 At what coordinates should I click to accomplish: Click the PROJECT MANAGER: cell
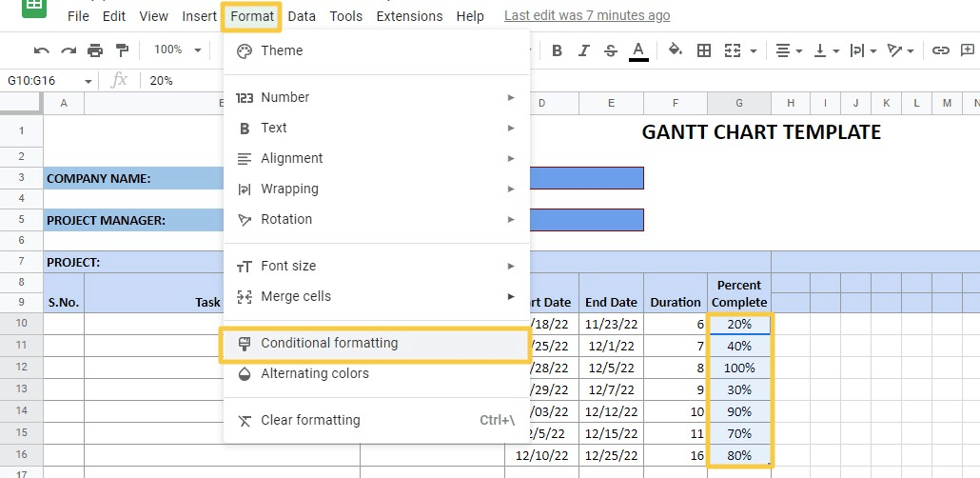134,220
